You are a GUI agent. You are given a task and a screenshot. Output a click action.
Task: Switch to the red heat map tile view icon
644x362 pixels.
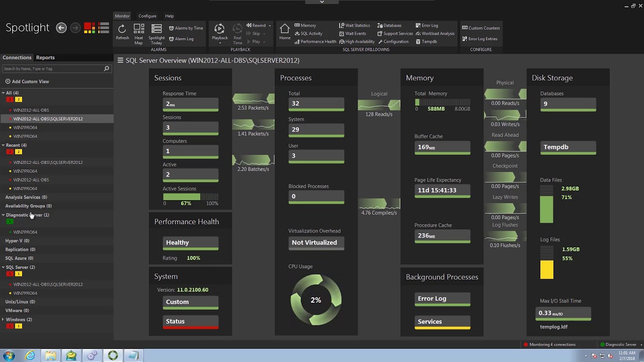pyautogui.click(x=90, y=28)
